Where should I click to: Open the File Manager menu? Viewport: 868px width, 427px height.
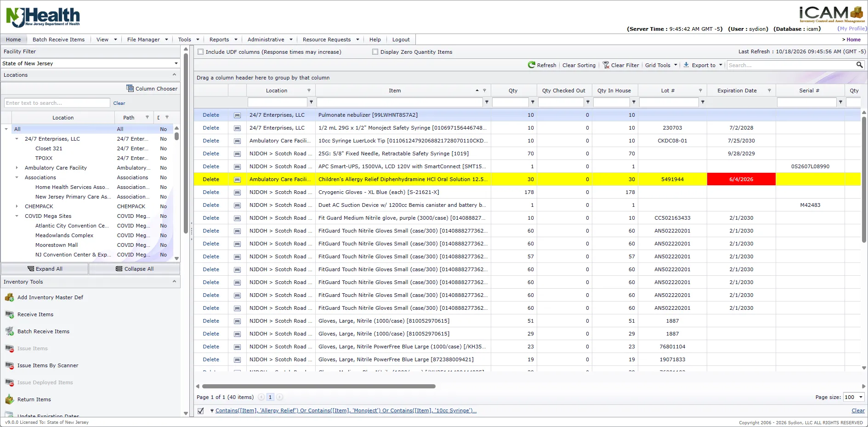(147, 40)
